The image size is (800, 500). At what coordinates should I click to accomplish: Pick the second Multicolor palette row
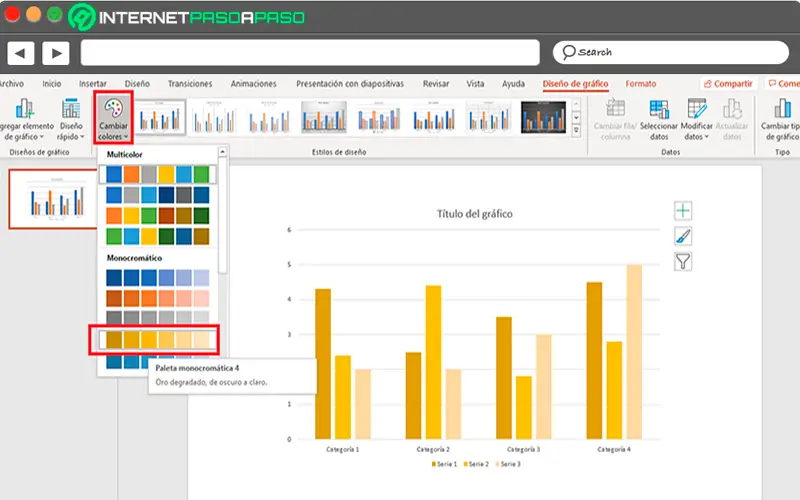coord(158,195)
